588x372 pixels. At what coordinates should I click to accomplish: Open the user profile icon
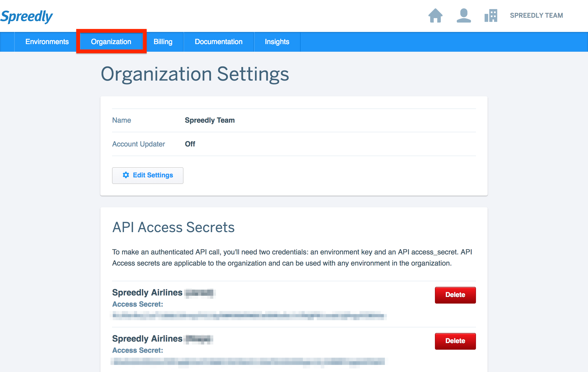pos(464,15)
